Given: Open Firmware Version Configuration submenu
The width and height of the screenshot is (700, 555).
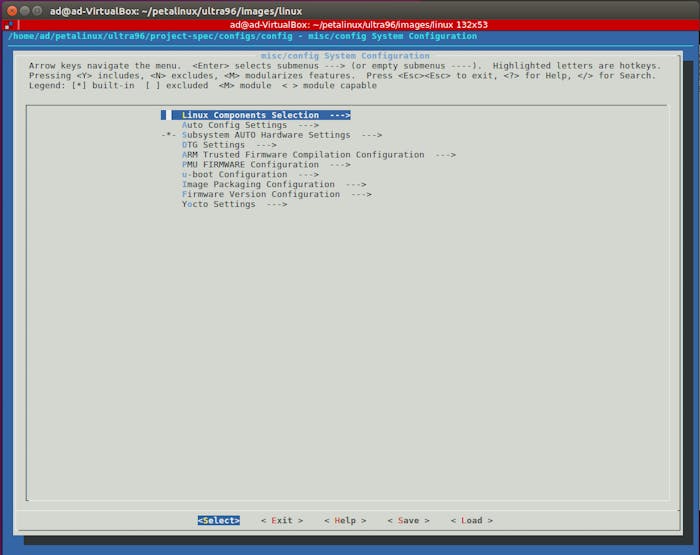Looking at the screenshot, I should coord(277,194).
